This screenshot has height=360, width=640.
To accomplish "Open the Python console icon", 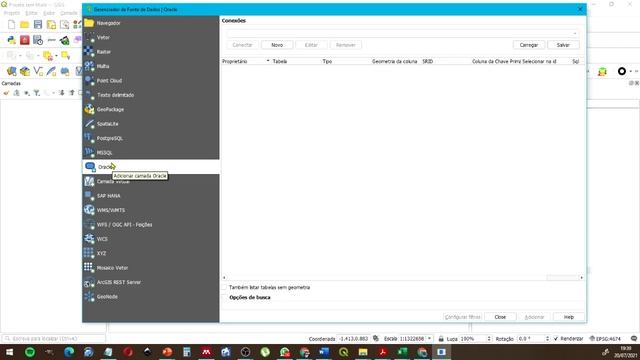I will 11,40.
